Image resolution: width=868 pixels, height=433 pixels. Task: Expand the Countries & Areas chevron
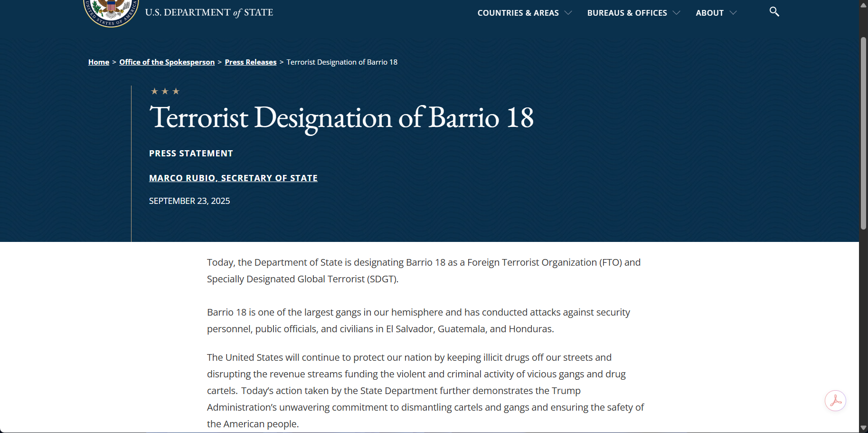pyautogui.click(x=568, y=13)
